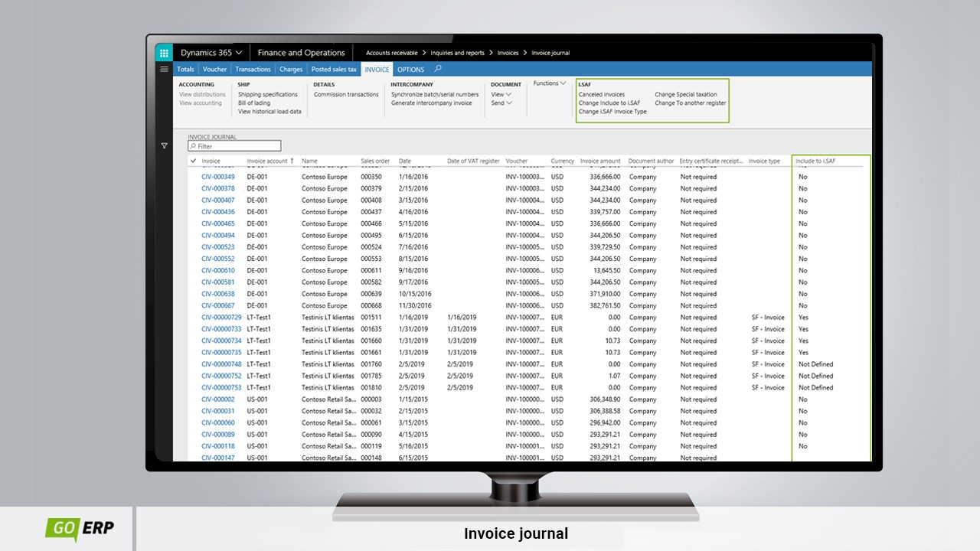Click Yes in CIV-00000729 row
Viewport: 980px width, 551px height.
pyautogui.click(x=803, y=317)
